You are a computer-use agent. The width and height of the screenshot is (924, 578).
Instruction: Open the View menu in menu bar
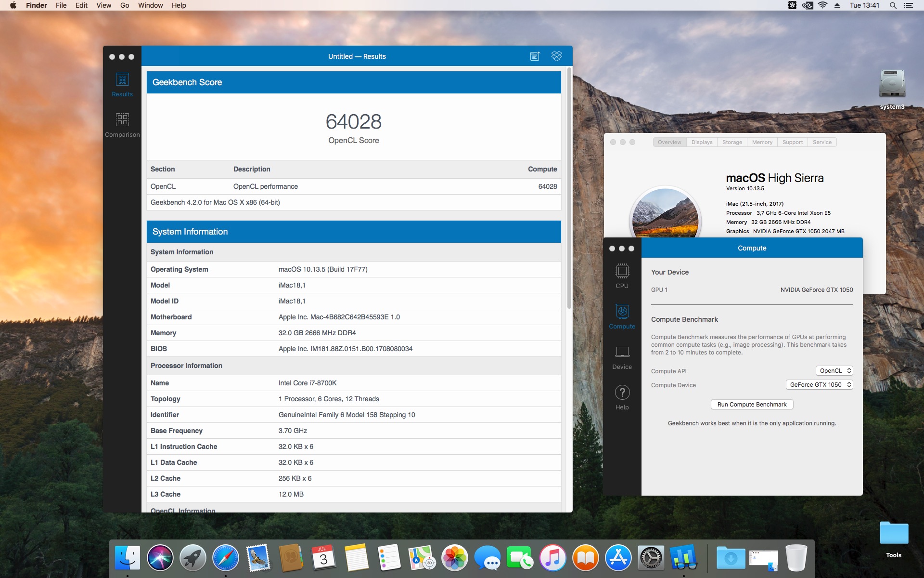click(x=103, y=5)
